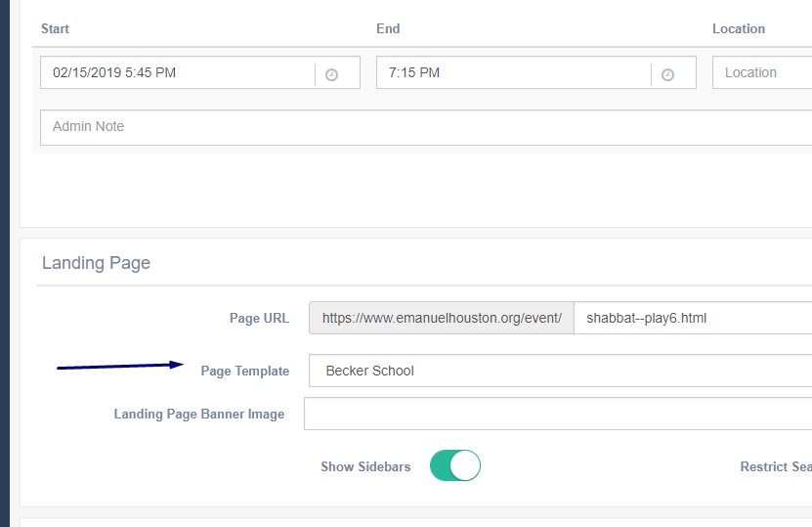Viewport: 812px width, 527px height.
Task: Click the Start date field with 02/15/2019 5:45 PM
Action: click(x=176, y=72)
